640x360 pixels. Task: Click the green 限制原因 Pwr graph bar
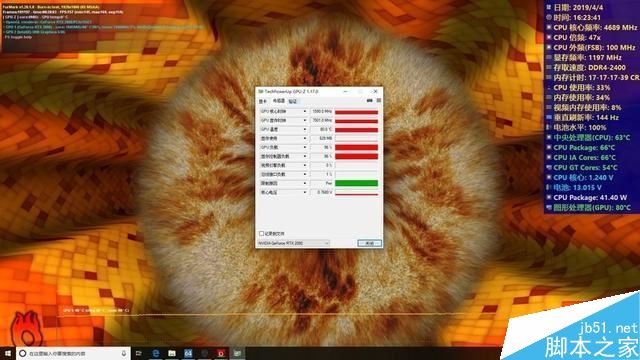(356, 183)
